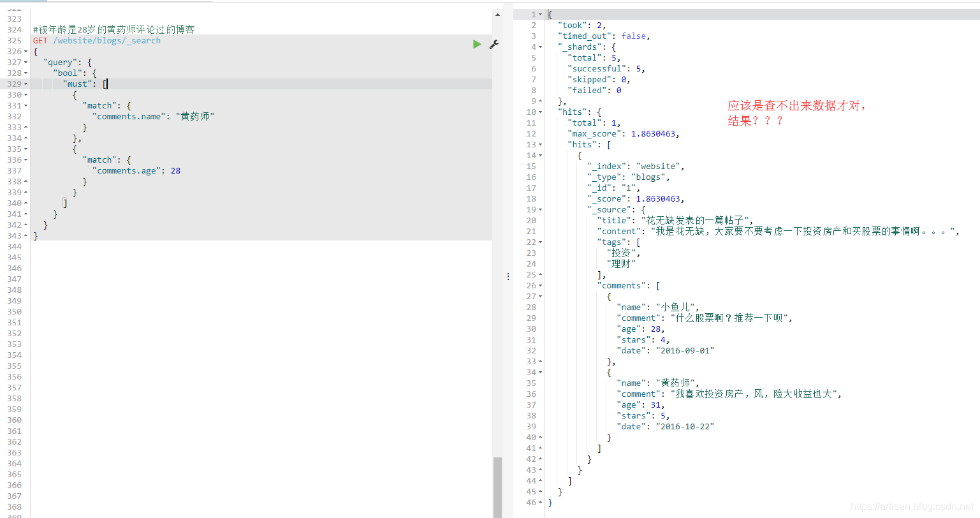Click the green Send Request play button
Image resolution: width=980 pixels, height=518 pixels.
(x=477, y=44)
